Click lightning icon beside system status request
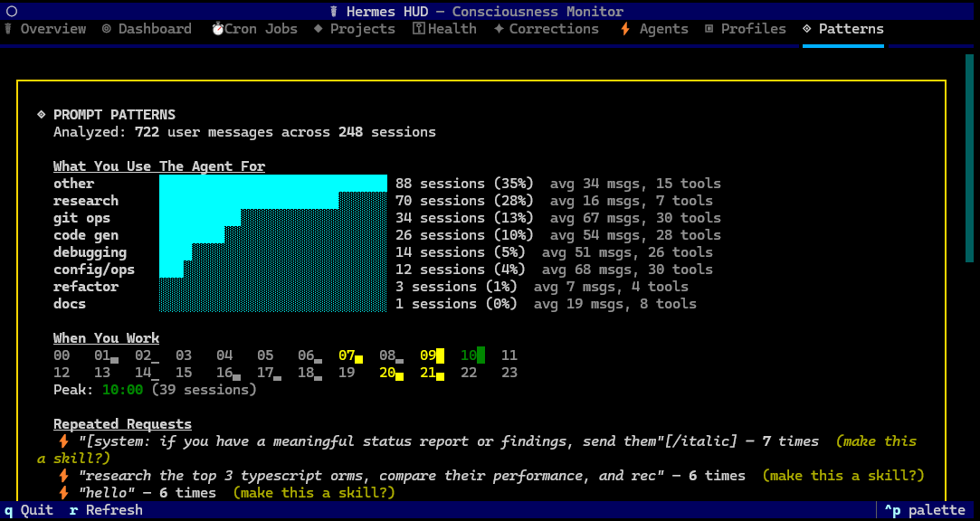The image size is (980, 521). pyautogui.click(x=63, y=441)
